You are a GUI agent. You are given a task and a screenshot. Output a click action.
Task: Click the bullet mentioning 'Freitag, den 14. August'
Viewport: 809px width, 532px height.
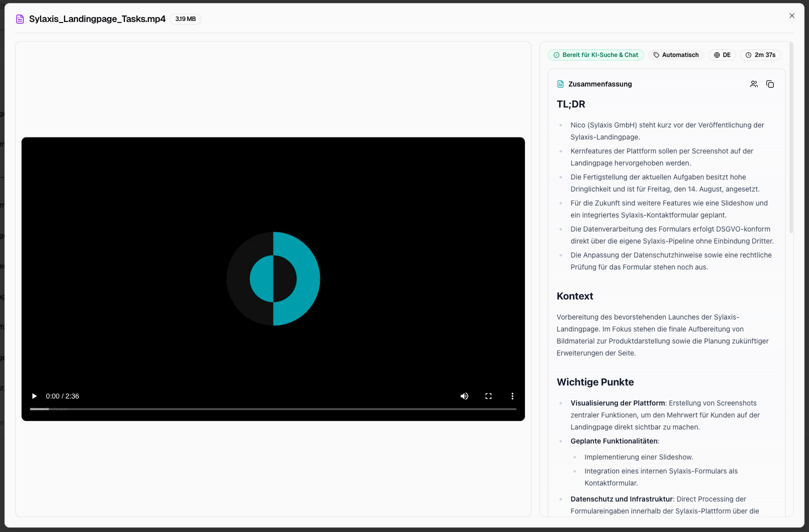665,183
